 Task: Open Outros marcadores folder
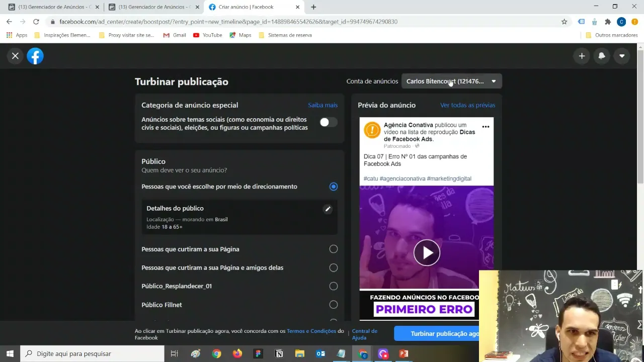point(612,35)
